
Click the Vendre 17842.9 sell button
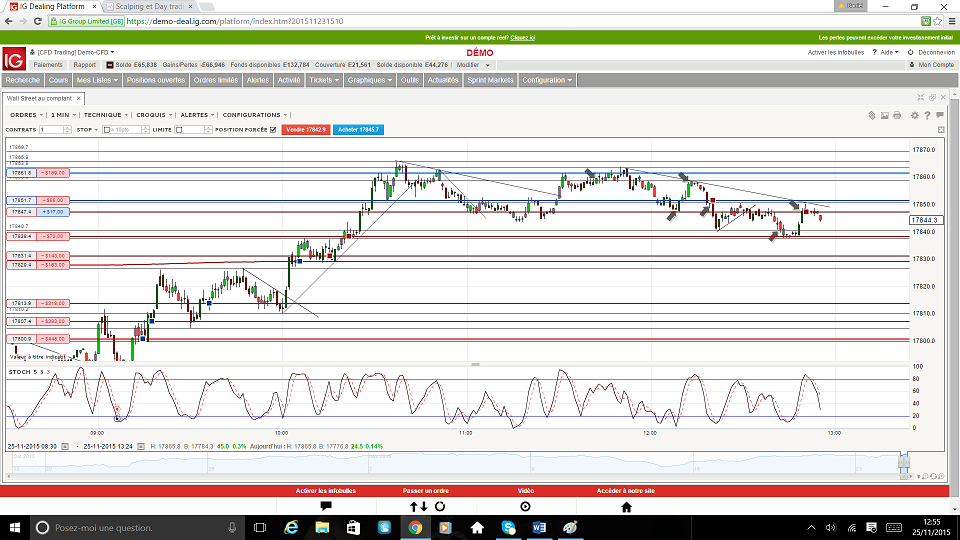306,130
